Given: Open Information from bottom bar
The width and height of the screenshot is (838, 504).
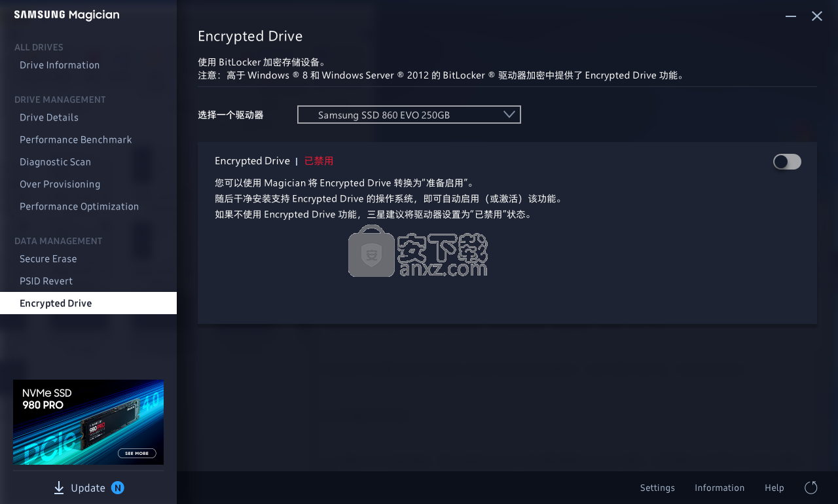Looking at the screenshot, I should point(720,488).
